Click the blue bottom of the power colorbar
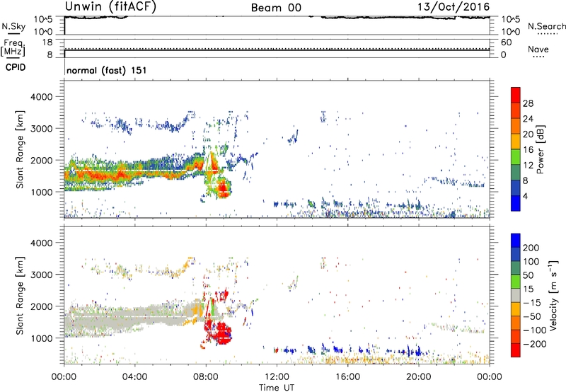This screenshot has height=392, width=566. (x=516, y=205)
